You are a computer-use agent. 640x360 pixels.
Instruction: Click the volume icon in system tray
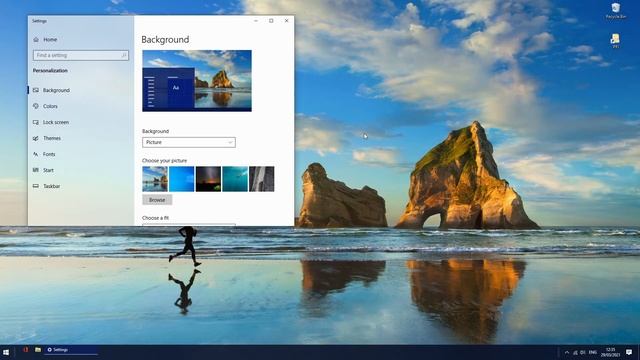tap(583, 352)
